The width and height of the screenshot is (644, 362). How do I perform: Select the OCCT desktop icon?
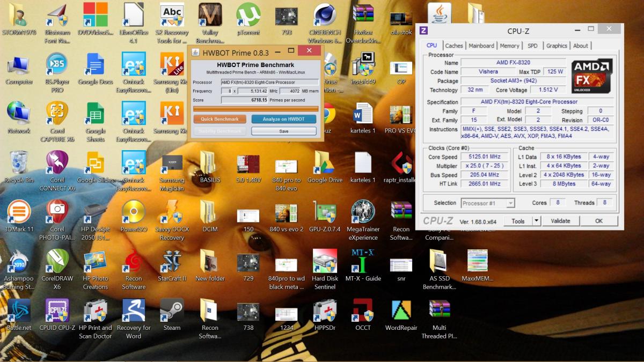pyautogui.click(x=363, y=311)
